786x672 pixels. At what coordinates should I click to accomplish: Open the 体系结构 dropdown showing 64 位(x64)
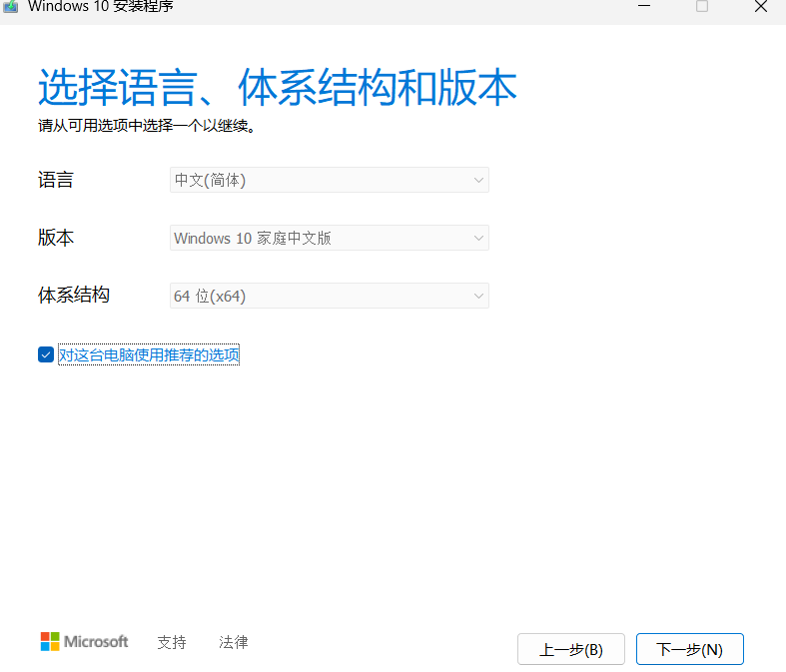tap(330, 296)
